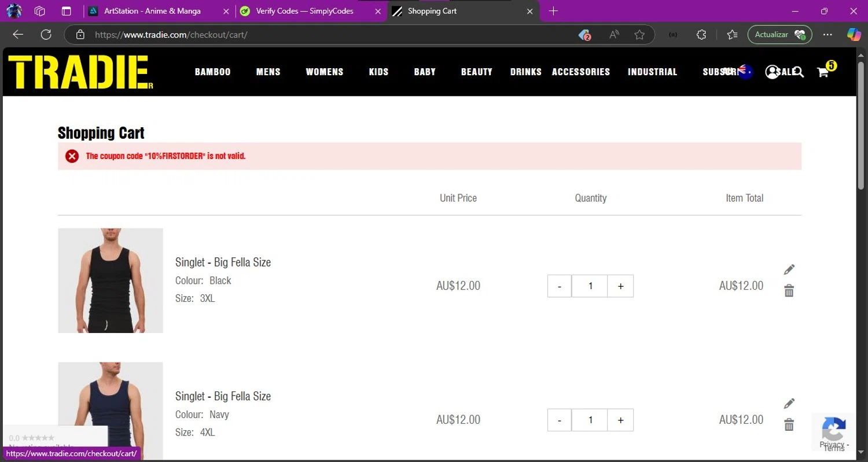Click quantity field of navy singlet

coord(590,420)
